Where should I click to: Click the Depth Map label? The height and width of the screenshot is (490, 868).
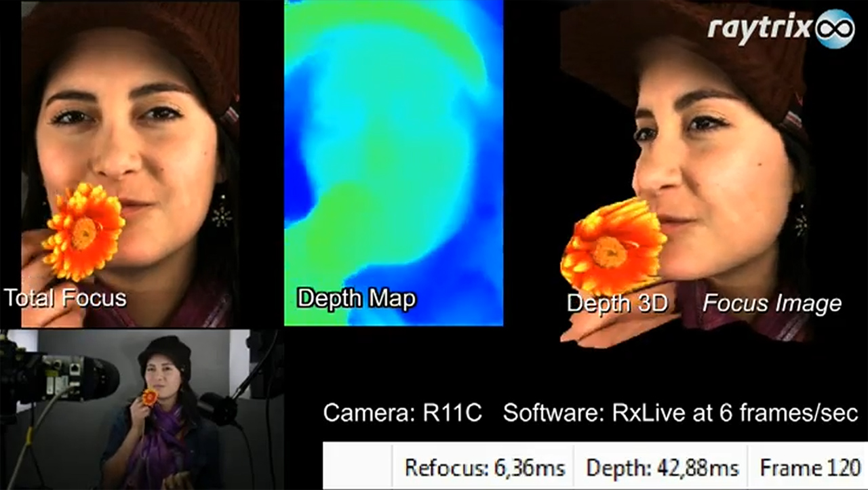[356, 298]
